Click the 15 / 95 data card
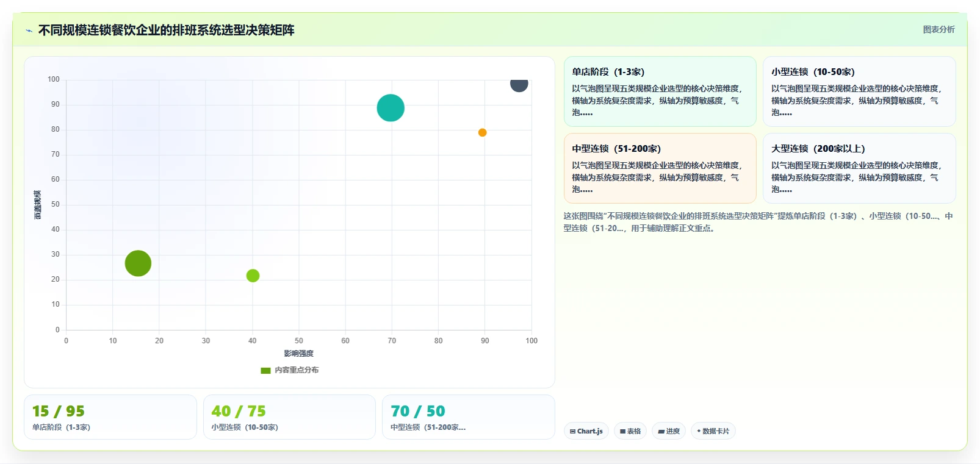Image resolution: width=980 pixels, height=464 pixels. 110,417
